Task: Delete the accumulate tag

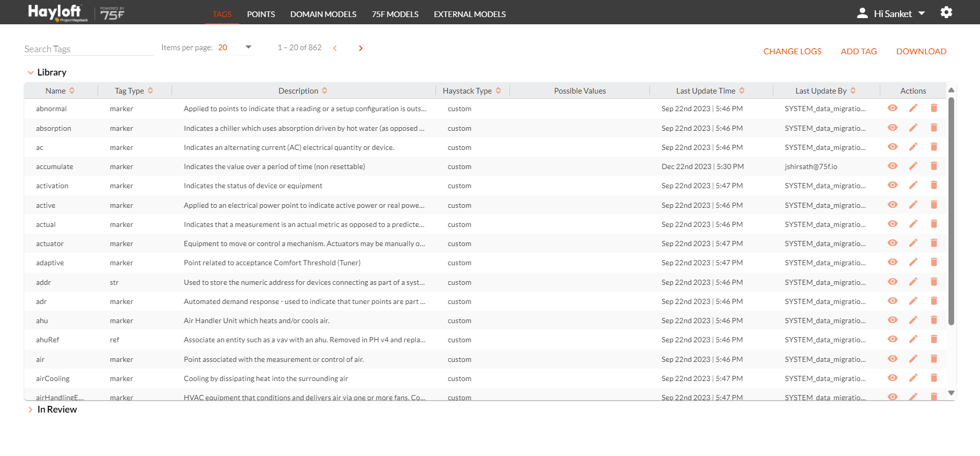Action: (x=934, y=166)
